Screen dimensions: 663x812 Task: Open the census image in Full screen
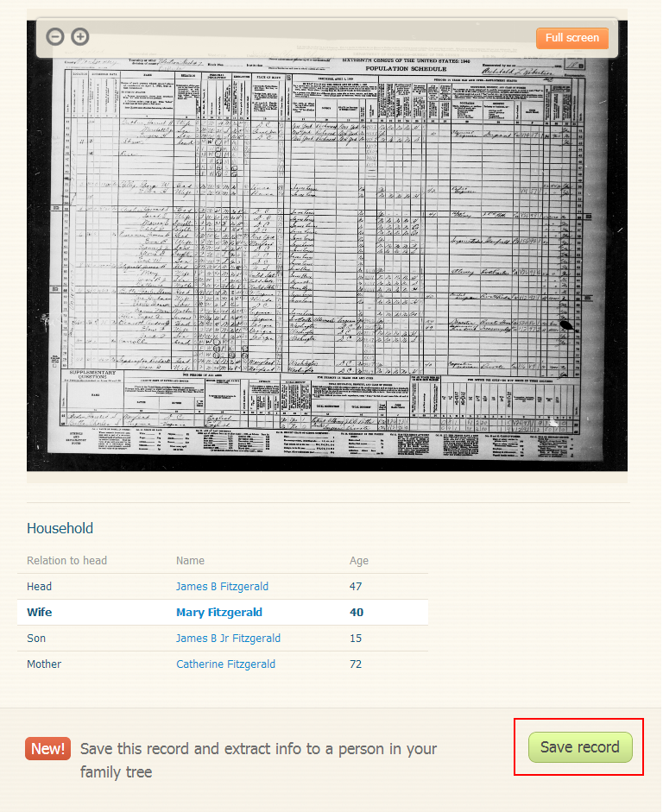point(571,38)
